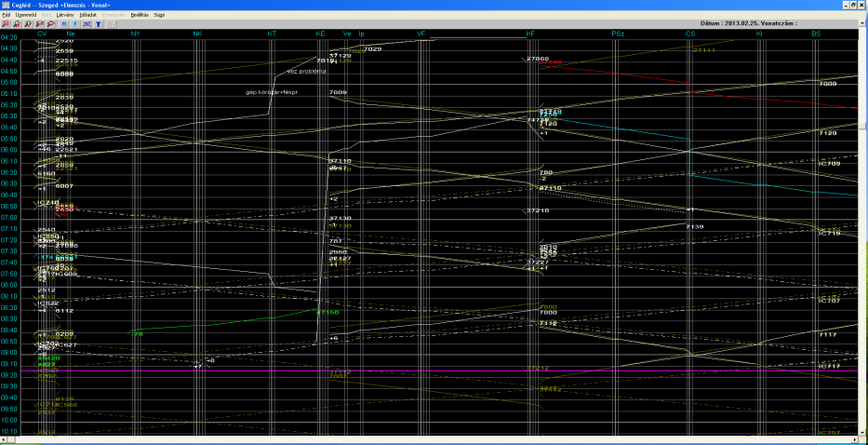Click the red X magnifier toolbar icon
The height and width of the screenshot is (445, 868).
coord(5,24)
